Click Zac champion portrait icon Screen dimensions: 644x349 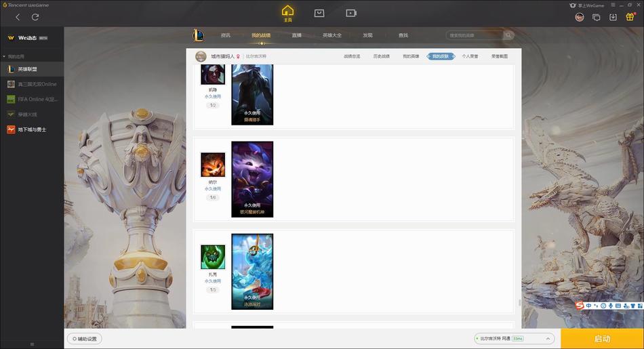[x=213, y=257]
